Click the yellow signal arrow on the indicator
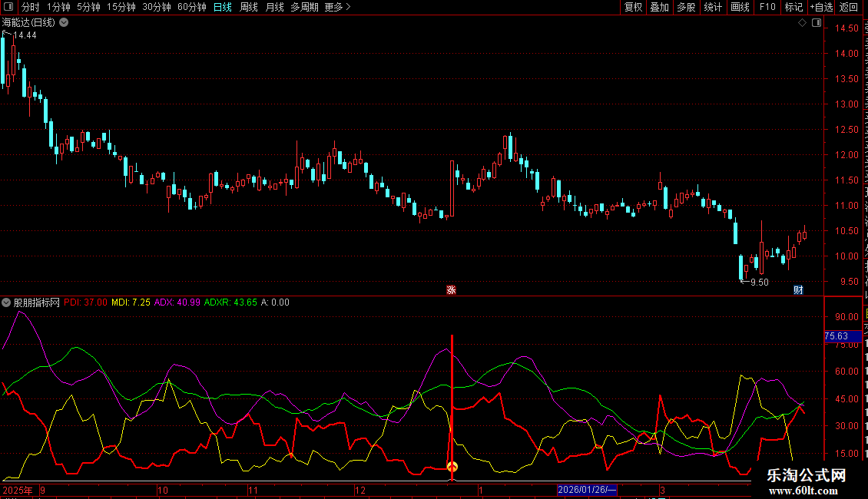 click(x=452, y=466)
